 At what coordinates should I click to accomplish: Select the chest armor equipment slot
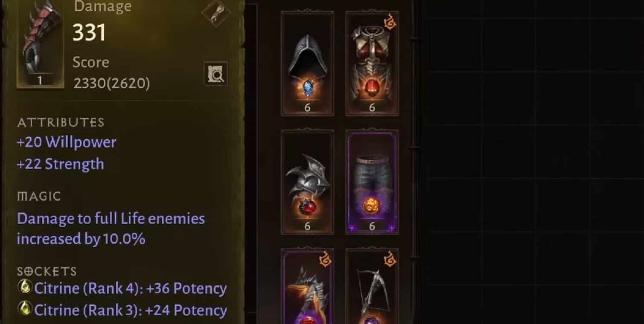[x=372, y=63]
